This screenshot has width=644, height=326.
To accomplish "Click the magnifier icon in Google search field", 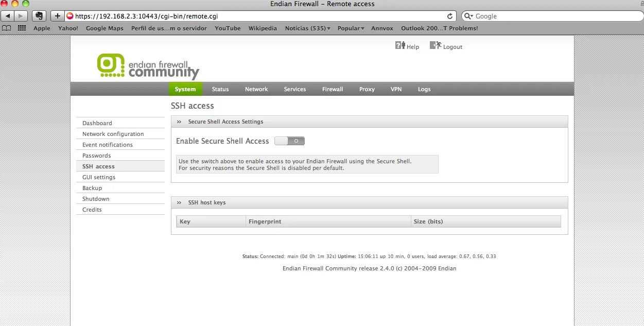I will tap(468, 16).
